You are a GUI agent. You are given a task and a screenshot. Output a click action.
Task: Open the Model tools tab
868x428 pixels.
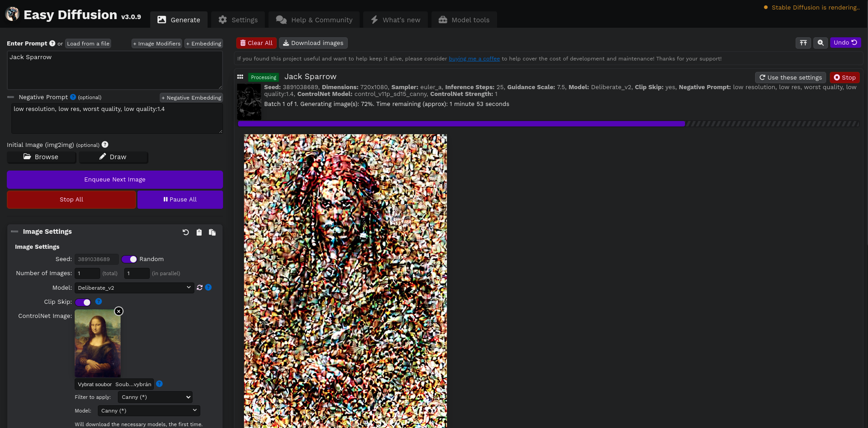(464, 20)
